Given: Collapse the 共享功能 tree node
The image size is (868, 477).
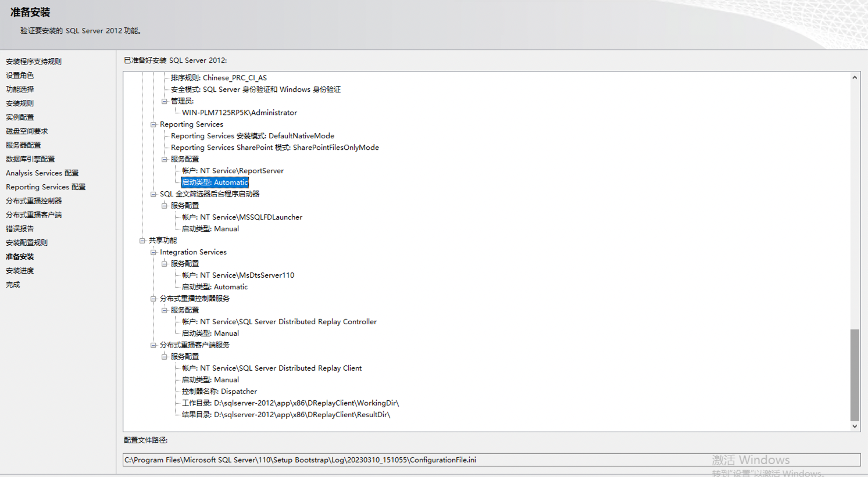Looking at the screenshot, I should [142, 241].
